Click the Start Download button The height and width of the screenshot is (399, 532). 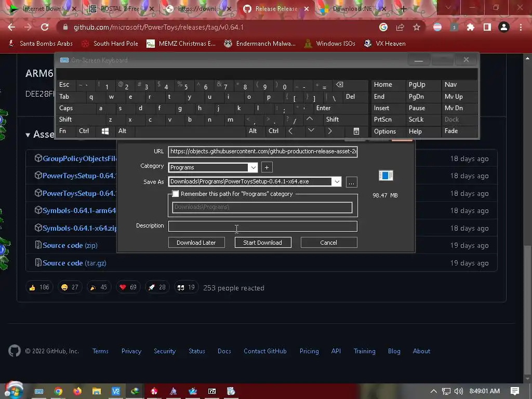(262, 243)
